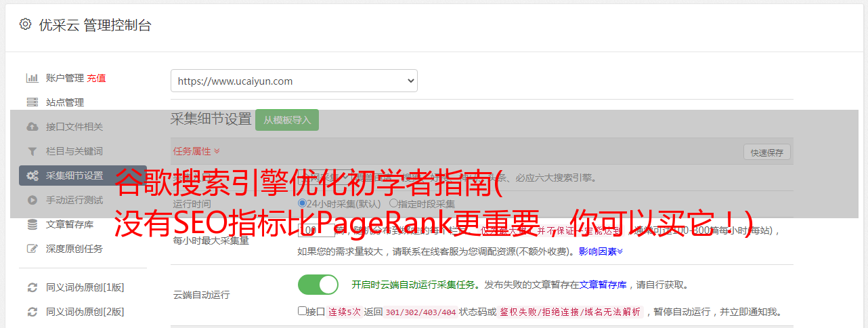Click the 优采云 管理控制台 title
Viewport: 868px width, 328px height.
point(95,25)
